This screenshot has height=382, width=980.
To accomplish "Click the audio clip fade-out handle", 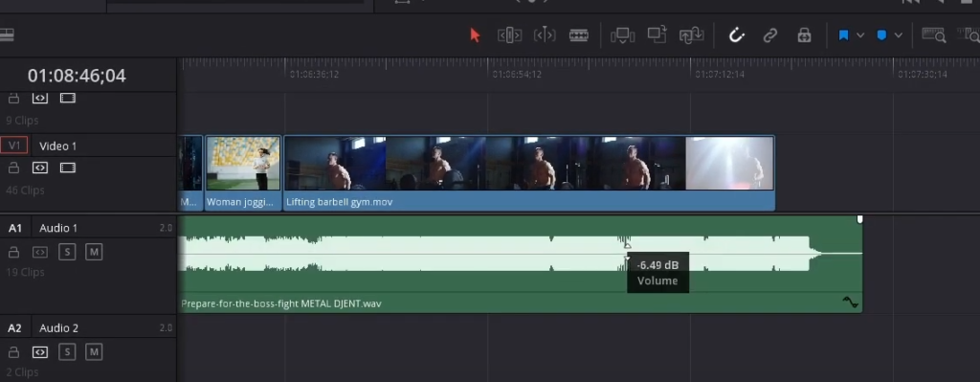I will pos(860,219).
